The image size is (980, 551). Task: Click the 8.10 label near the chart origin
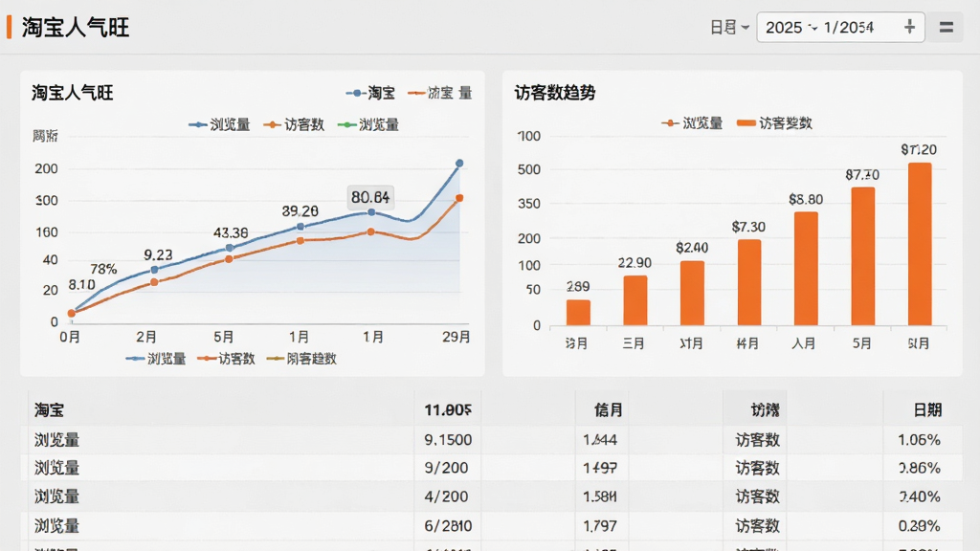82,285
